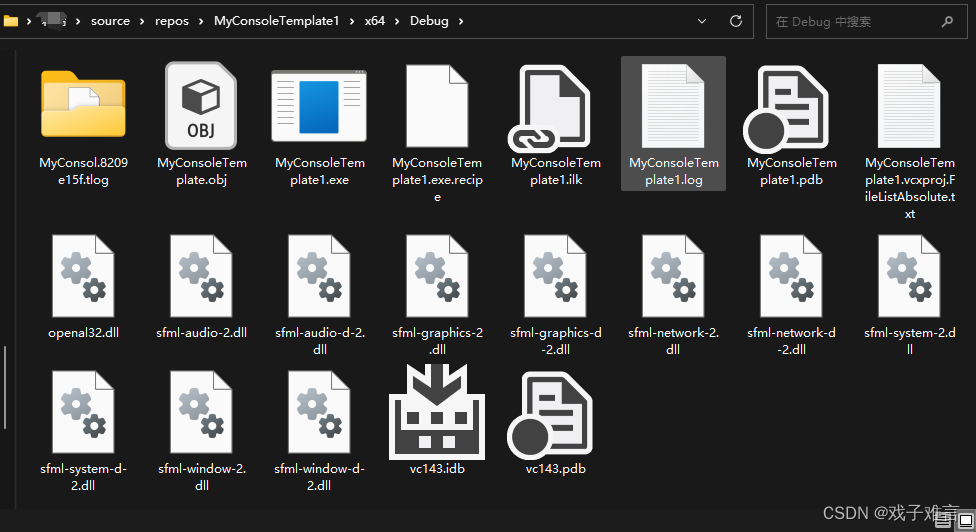Expand the chevron after Debug breadcrumb

click(461, 22)
